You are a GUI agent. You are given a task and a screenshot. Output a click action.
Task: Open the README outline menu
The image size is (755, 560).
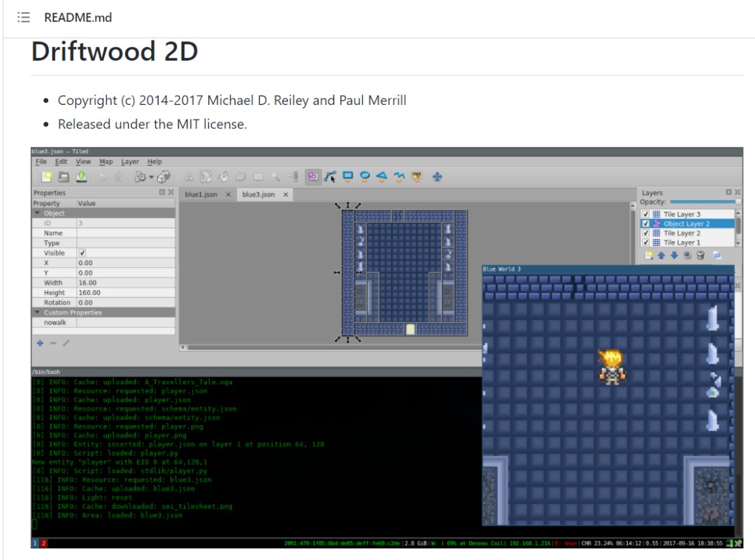pyautogui.click(x=24, y=17)
